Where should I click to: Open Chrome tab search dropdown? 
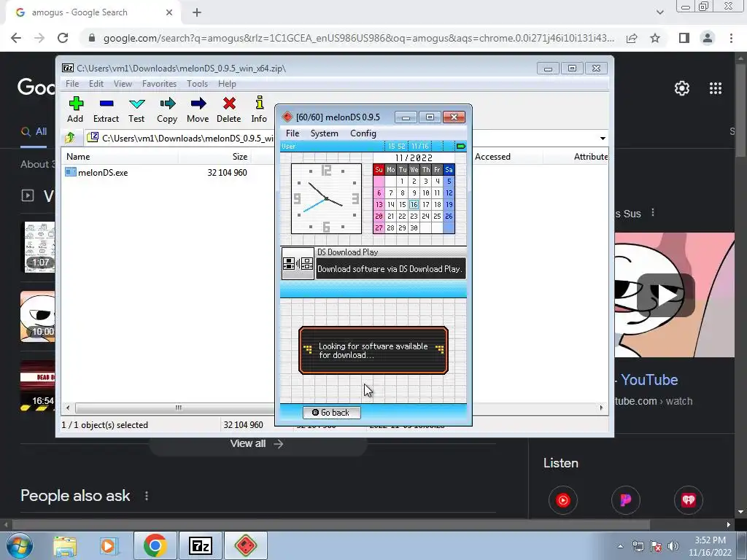659,12
